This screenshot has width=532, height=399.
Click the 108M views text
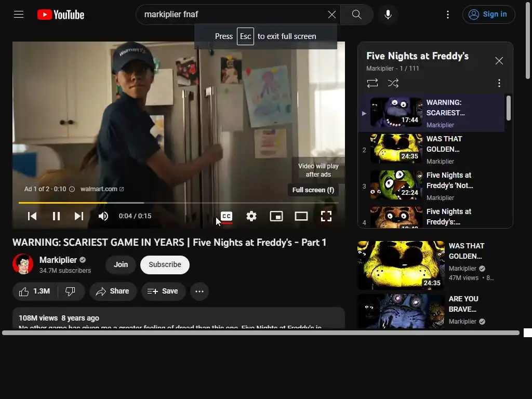click(38, 318)
